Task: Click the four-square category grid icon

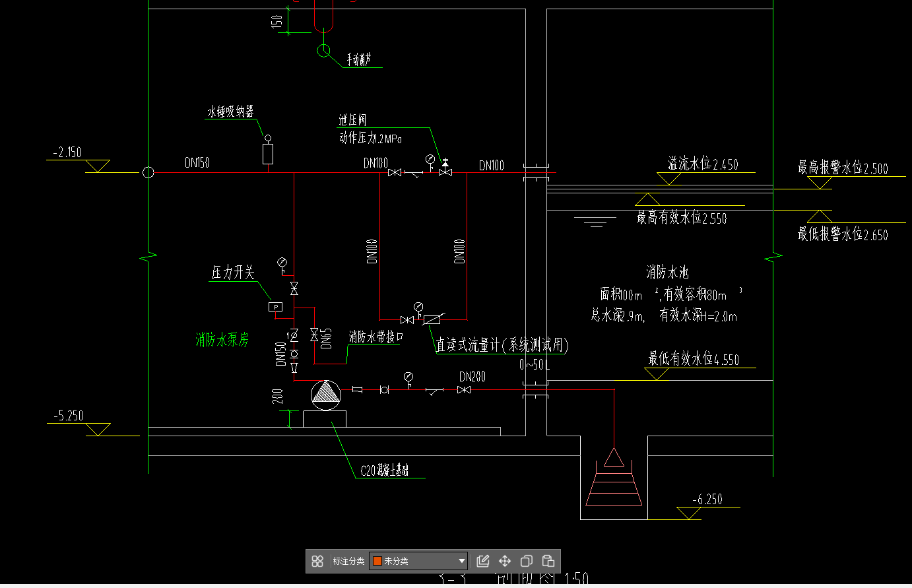Action: pos(317,561)
